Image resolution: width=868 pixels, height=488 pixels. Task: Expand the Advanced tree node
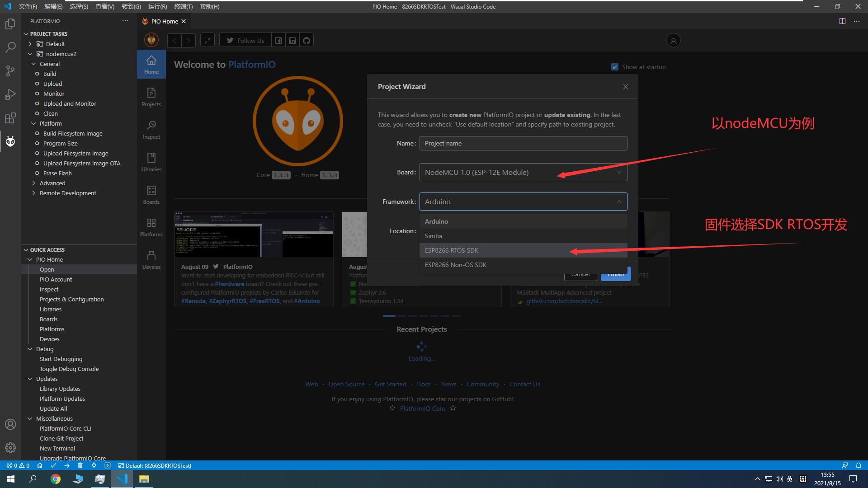coord(52,183)
